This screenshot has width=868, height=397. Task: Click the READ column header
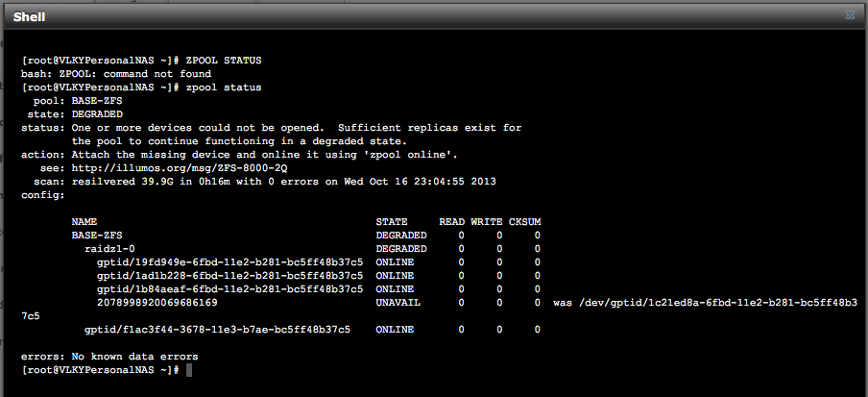click(x=451, y=222)
